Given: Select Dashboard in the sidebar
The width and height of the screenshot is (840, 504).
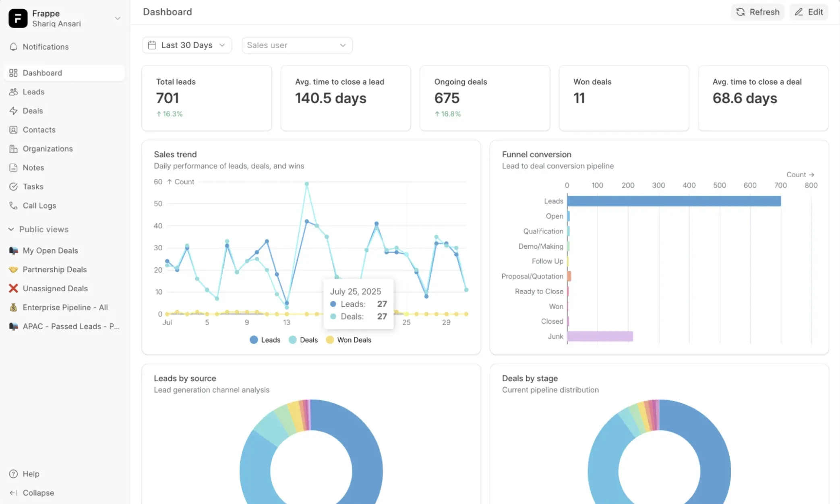Looking at the screenshot, I should click(x=64, y=73).
